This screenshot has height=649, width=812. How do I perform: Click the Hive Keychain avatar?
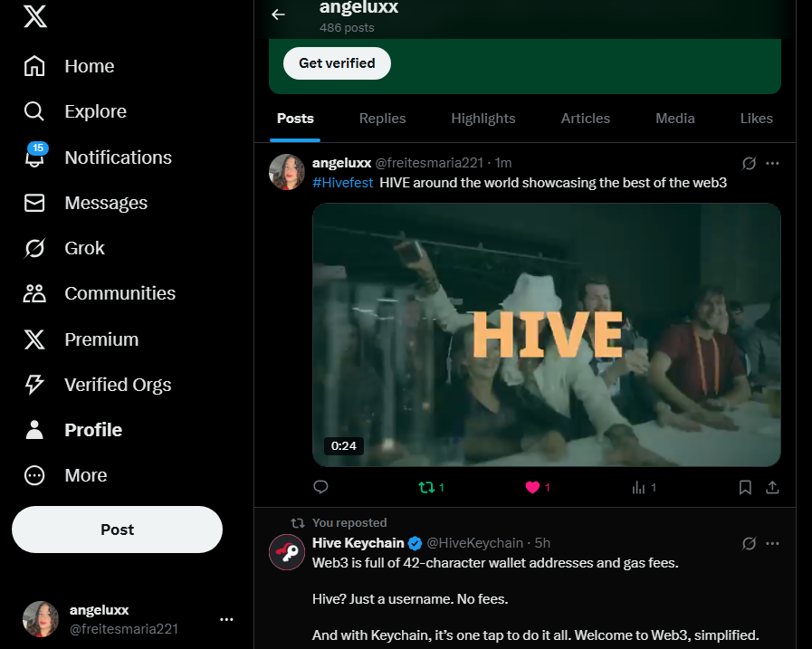tap(287, 552)
